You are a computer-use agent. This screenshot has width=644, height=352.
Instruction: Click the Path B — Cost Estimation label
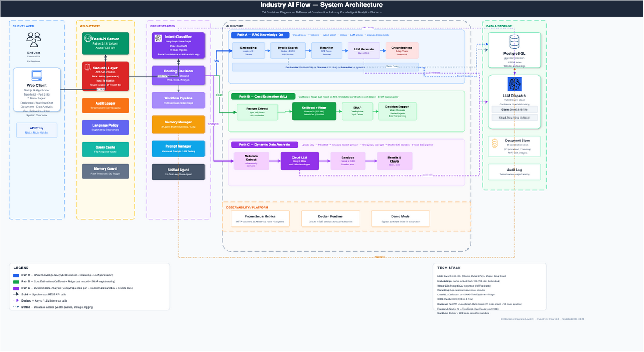tap(263, 96)
